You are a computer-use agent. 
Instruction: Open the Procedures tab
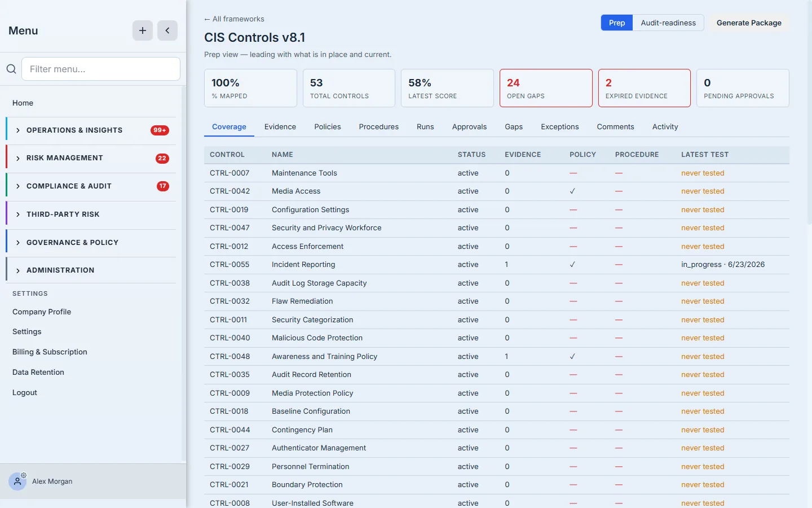pos(379,127)
